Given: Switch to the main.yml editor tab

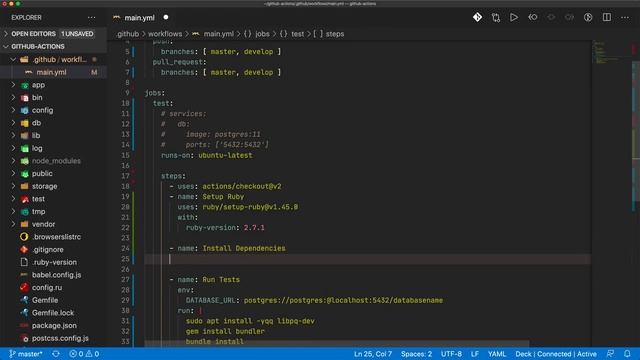Looking at the screenshot, I should point(141,18).
